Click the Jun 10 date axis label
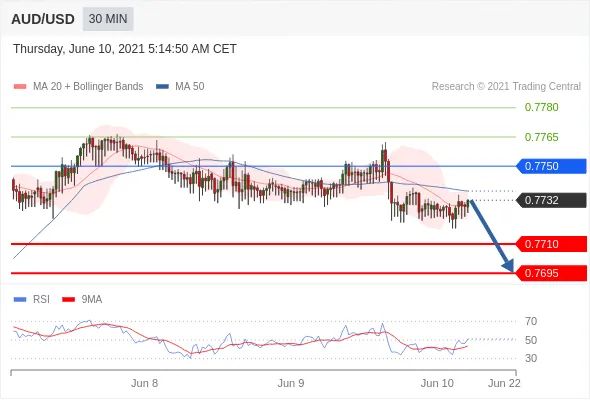 [437, 383]
